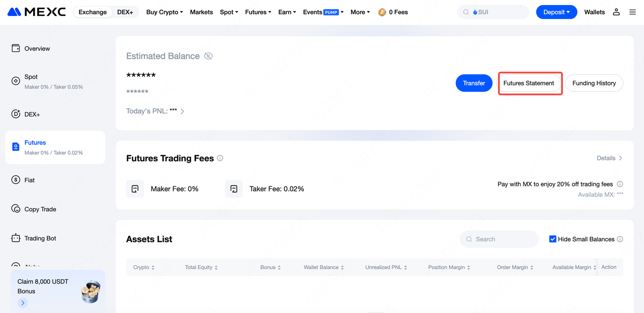Open the user profile icon
This screenshot has width=644, height=313.
(x=616, y=12)
